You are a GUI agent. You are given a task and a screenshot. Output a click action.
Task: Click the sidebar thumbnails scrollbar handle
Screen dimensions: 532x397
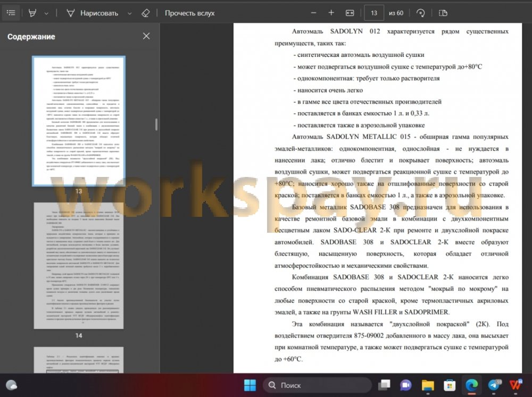coord(156,124)
